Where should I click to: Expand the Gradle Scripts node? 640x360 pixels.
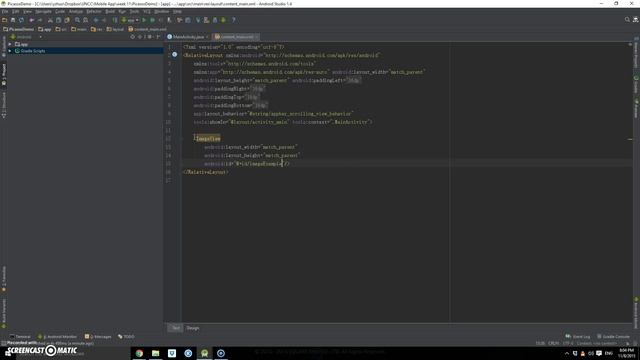(x=10, y=51)
